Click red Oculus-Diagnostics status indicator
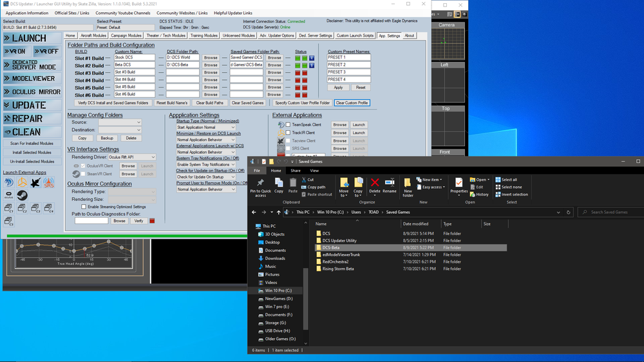Image resolution: width=644 pixels, height=362 pixels. click(152, 221)
